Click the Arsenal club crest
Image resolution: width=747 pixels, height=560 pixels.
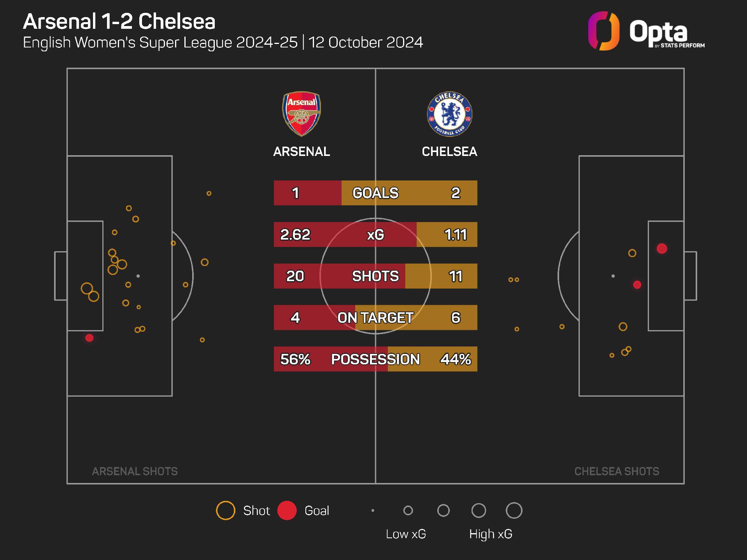(302, 114)
